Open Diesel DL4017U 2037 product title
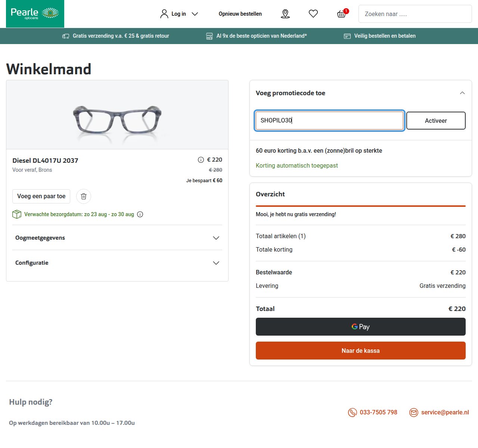The image size is (478, 448). [45, 161]
